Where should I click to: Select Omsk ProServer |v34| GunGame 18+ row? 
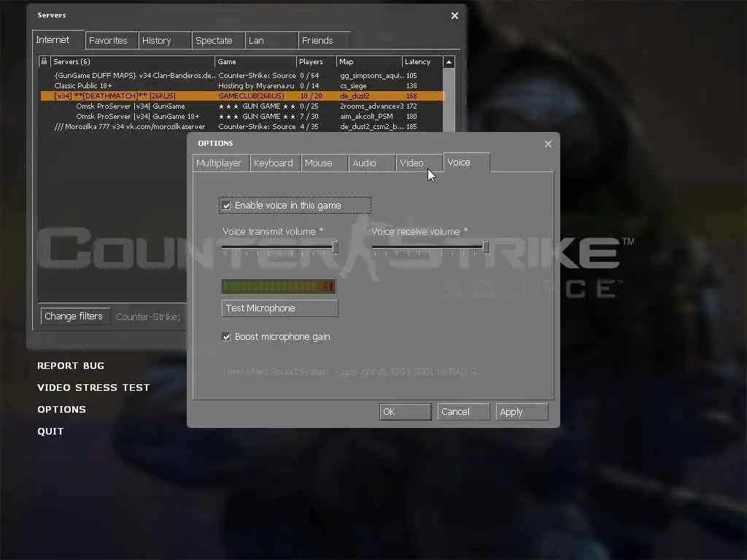coord(241,116)
